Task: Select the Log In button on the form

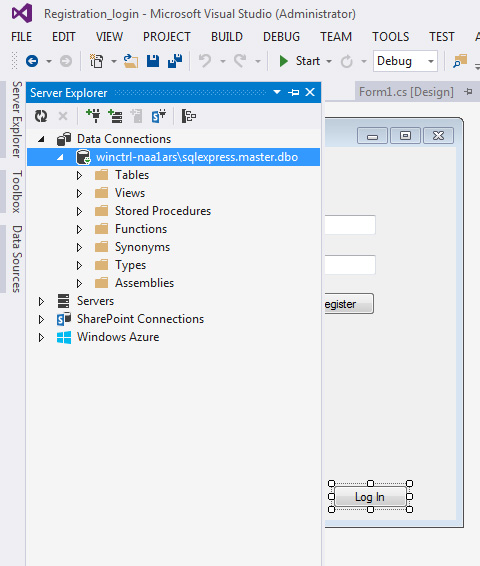Action: tap(370, 497)
